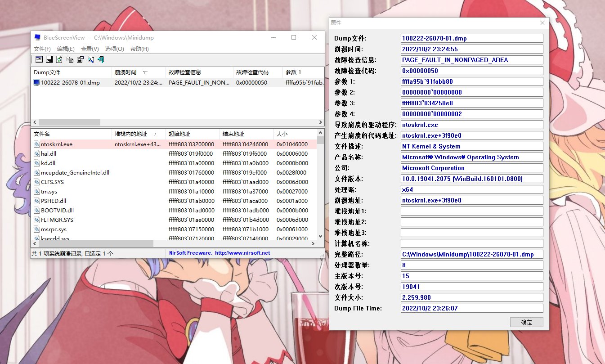The width and height of the screenshot is (605, 364).
Task: Sort by the 文件名 column header
Action: [71, 134]
